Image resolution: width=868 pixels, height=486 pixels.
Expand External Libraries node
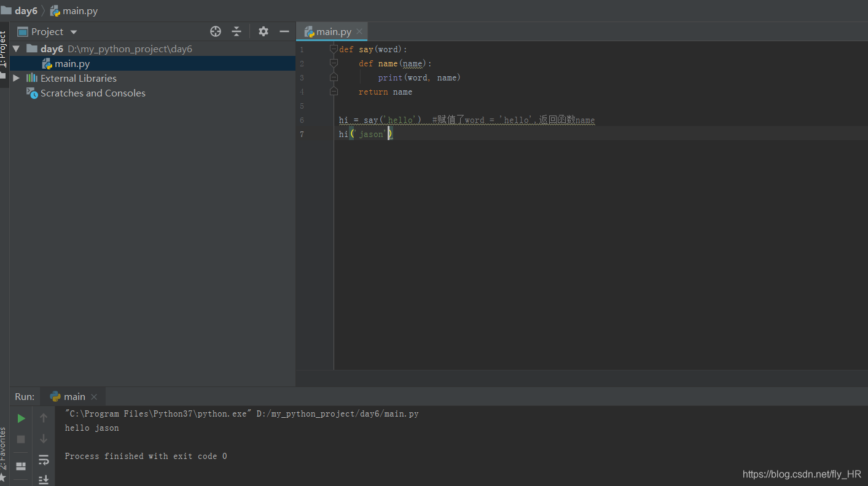(15, 78)
